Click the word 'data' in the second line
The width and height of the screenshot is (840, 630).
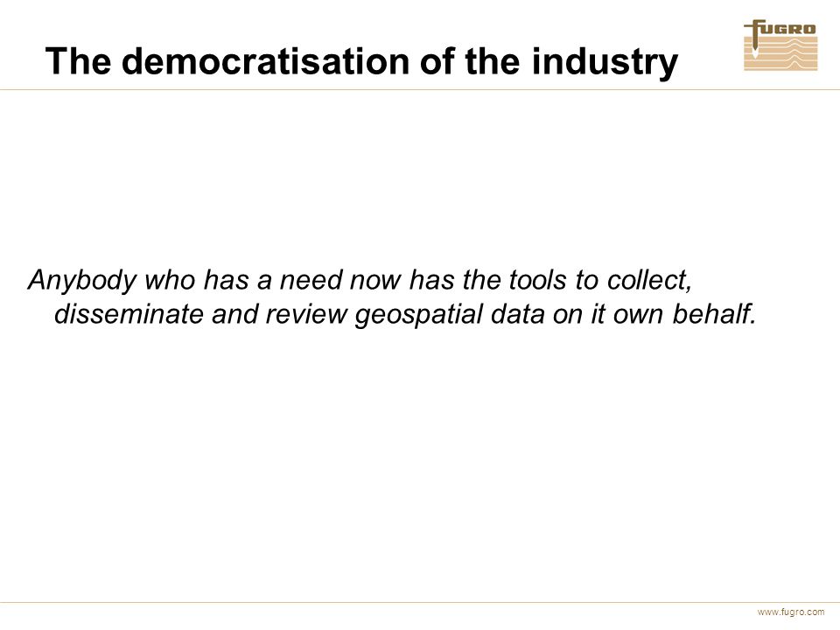point(517,314)
